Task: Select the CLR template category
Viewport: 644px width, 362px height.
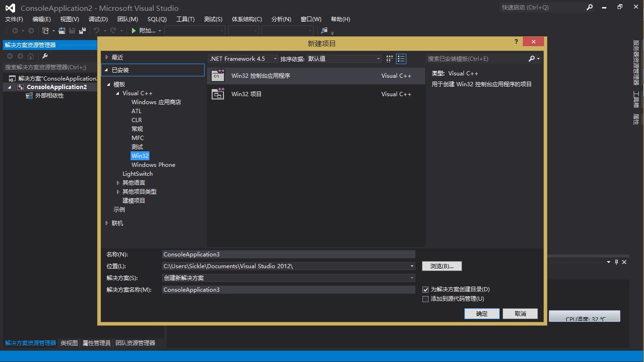Action: 137,120
